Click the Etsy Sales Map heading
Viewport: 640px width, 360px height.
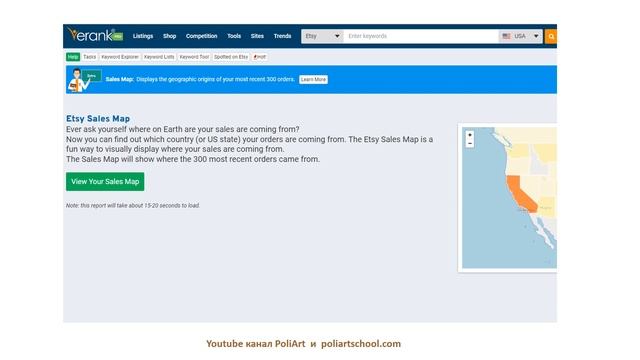click(x=98, y=119)
